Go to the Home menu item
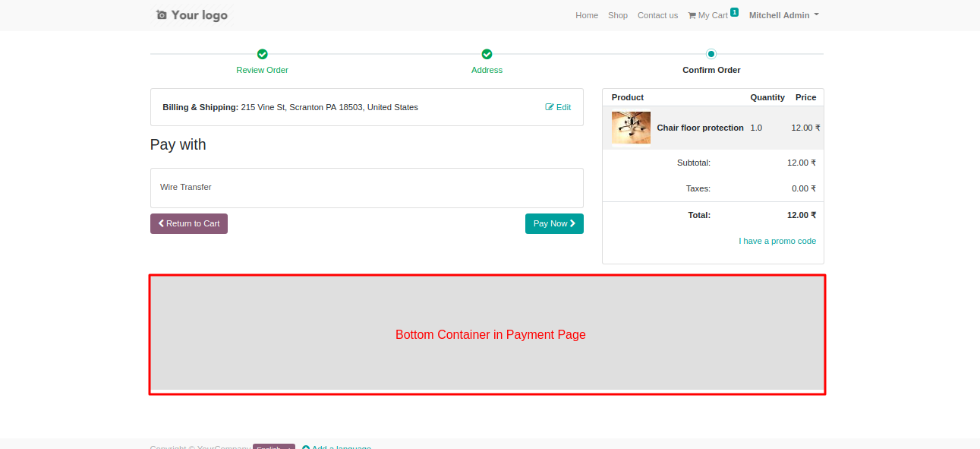The width and height of the screenshot is (980, 449). (587, 15)
